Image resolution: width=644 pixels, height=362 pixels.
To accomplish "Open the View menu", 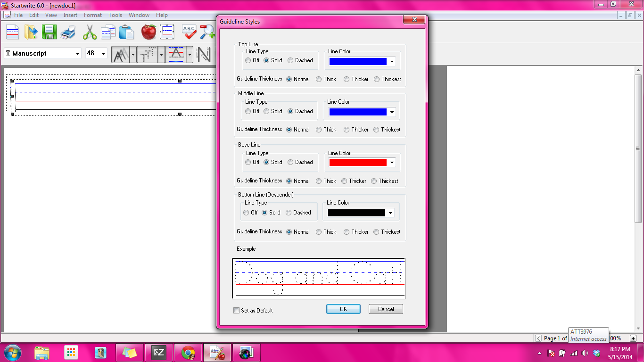I will point(51,15).
